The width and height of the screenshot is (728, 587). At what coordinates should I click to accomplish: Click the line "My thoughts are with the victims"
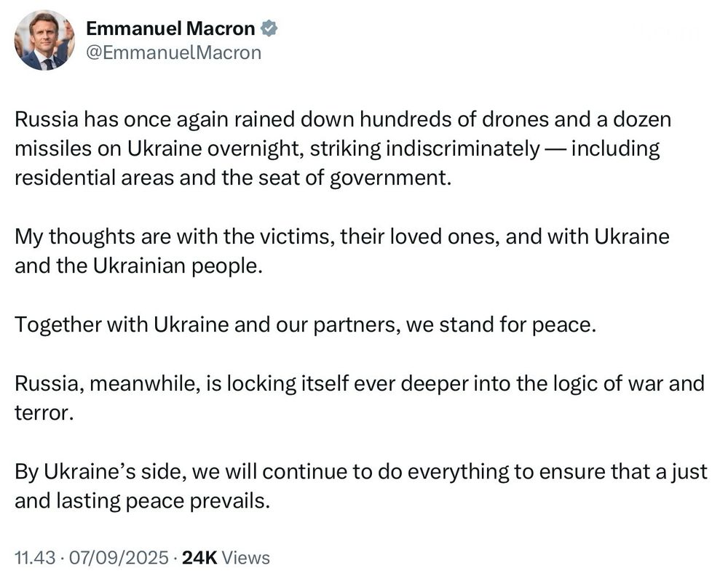click(341, 236)
